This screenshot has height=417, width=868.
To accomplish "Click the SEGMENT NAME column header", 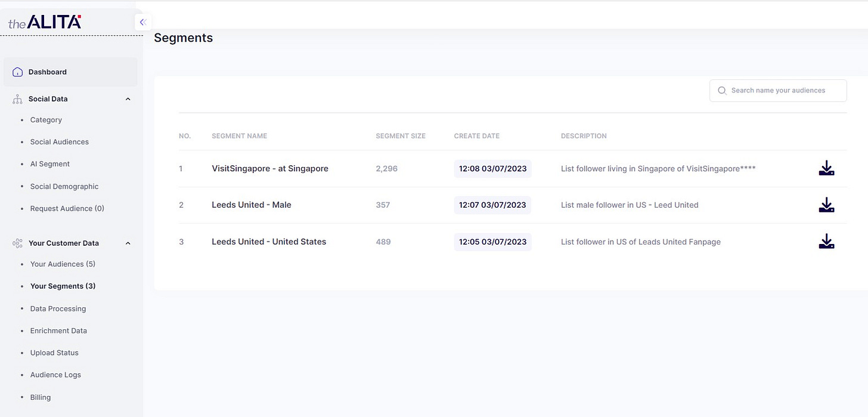I will [x=239, y=136].
